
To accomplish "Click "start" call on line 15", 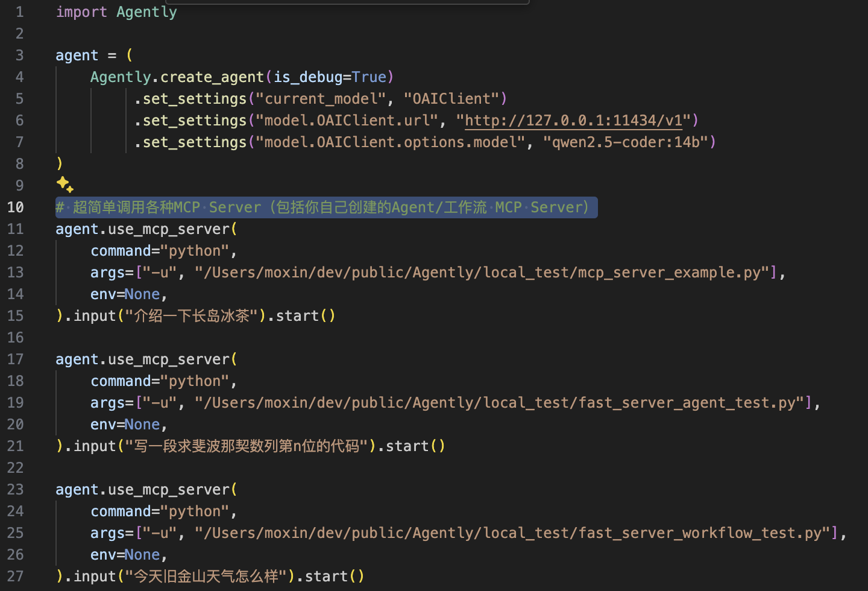I will coord(297,316).
